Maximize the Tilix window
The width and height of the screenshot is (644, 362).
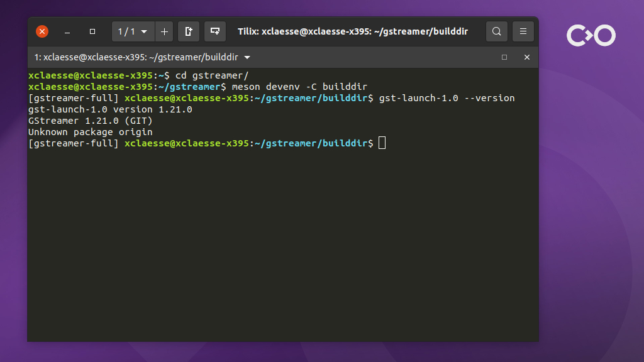(x=92, y=31)
